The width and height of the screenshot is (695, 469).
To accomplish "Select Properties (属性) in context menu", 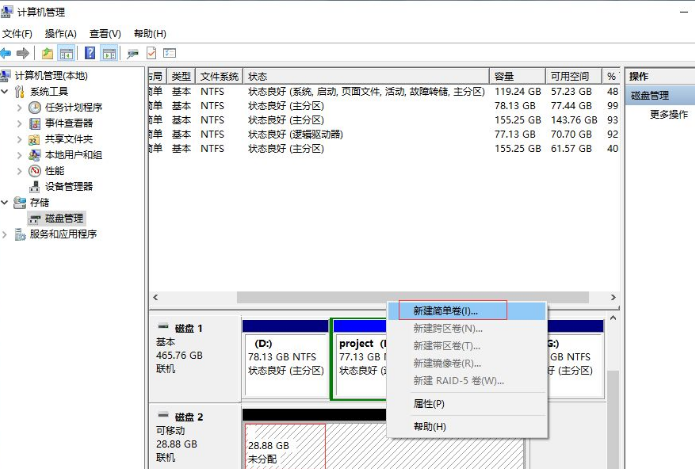I will click(x=429, y=403).
